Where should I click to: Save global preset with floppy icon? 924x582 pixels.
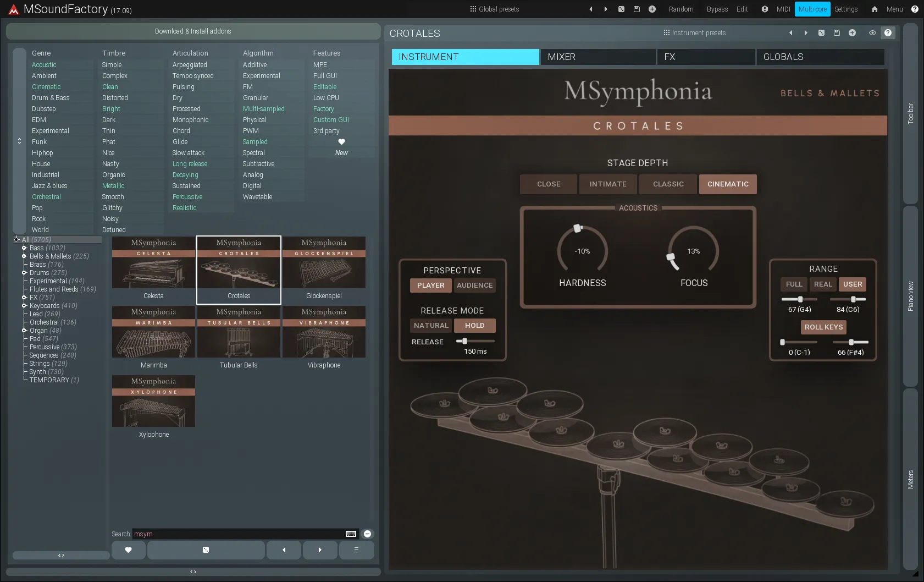[x=637, y=9]
